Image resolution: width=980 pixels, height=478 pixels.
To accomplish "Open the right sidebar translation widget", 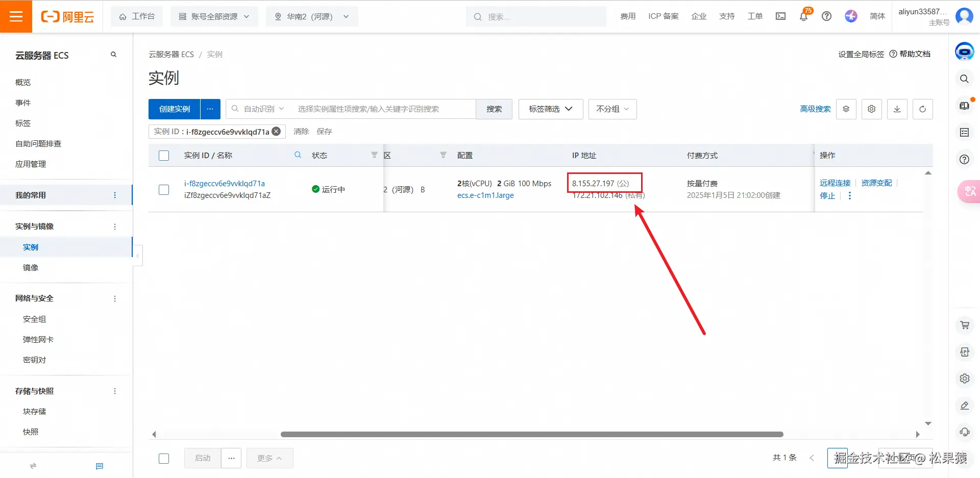I will tap(969, 192).
